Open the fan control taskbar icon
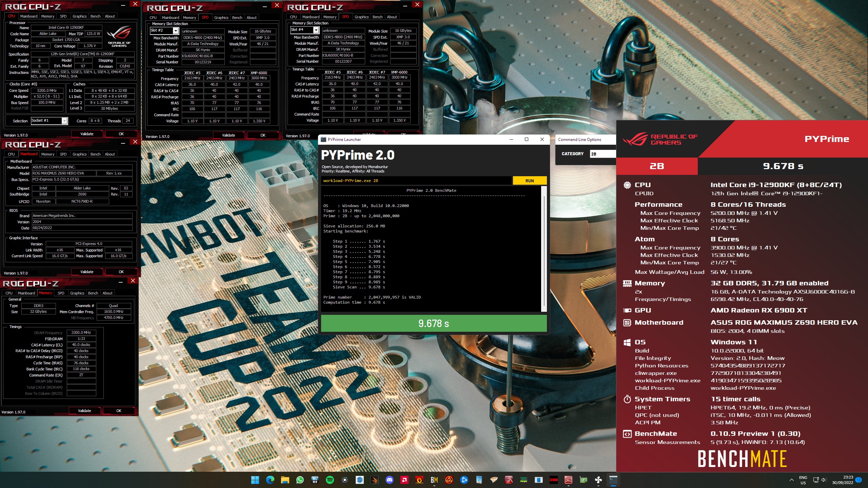 598,480
